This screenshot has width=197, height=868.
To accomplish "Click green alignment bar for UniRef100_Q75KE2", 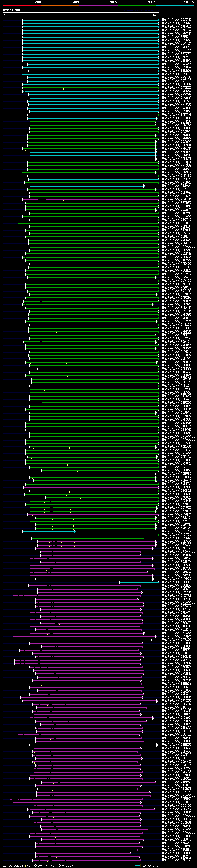I will pos(91,88).
